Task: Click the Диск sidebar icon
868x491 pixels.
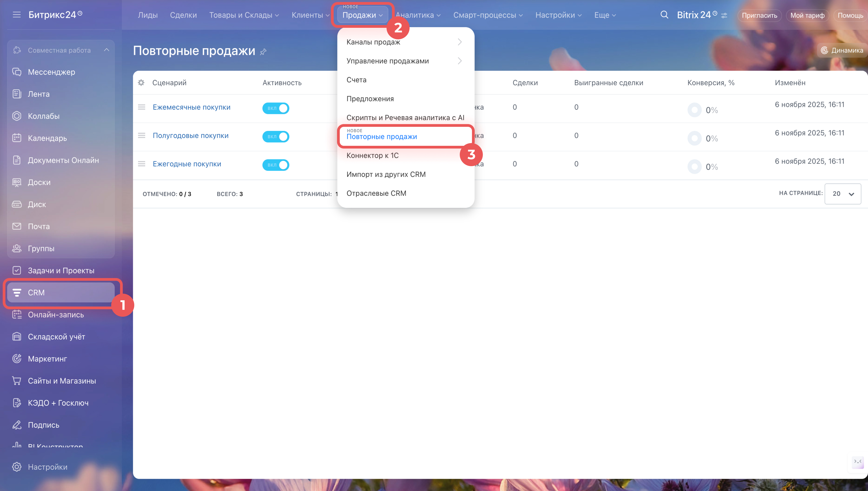Action: tap(17, 204)
